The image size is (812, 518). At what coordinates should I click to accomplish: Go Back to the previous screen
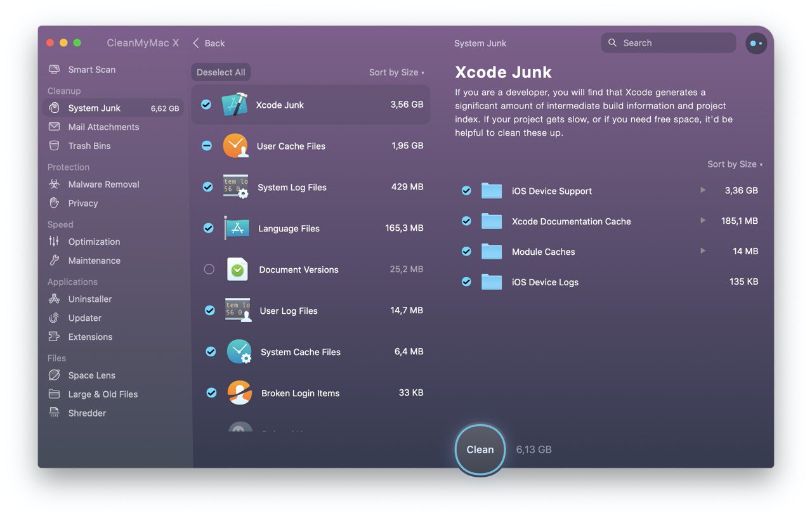coord(209,43)
